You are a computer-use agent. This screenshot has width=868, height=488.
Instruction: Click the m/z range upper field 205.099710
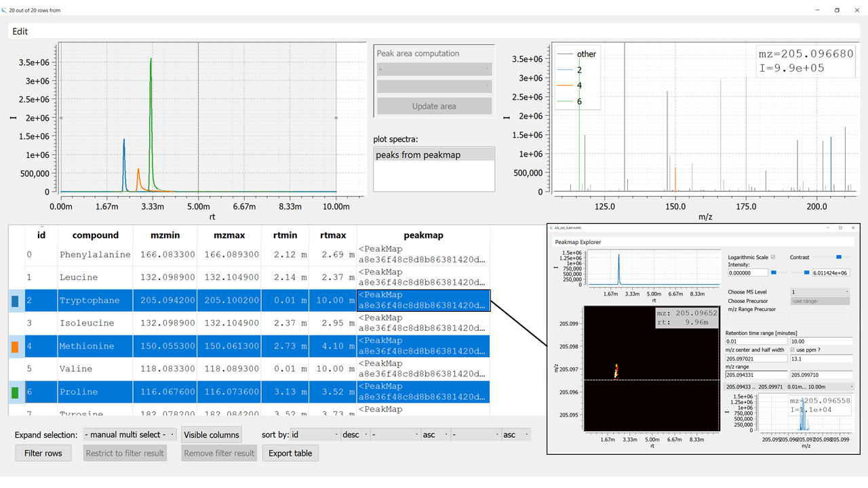click(x=821, y=375)
